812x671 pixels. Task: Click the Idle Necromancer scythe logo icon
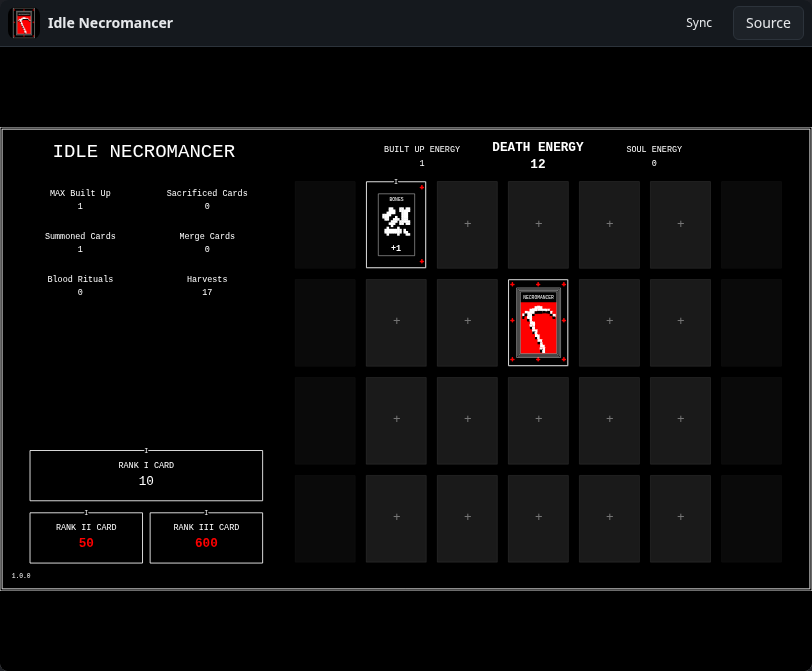(24, 23)
